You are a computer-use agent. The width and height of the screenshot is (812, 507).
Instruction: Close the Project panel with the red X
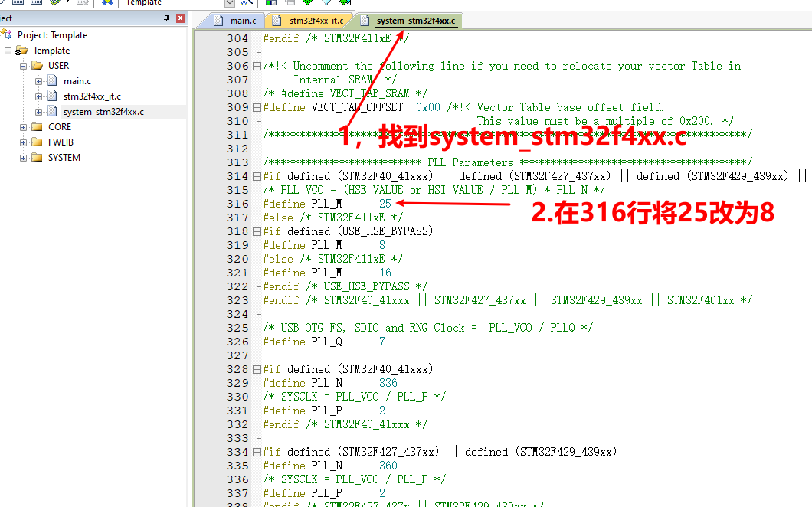[x=180, y=18]
